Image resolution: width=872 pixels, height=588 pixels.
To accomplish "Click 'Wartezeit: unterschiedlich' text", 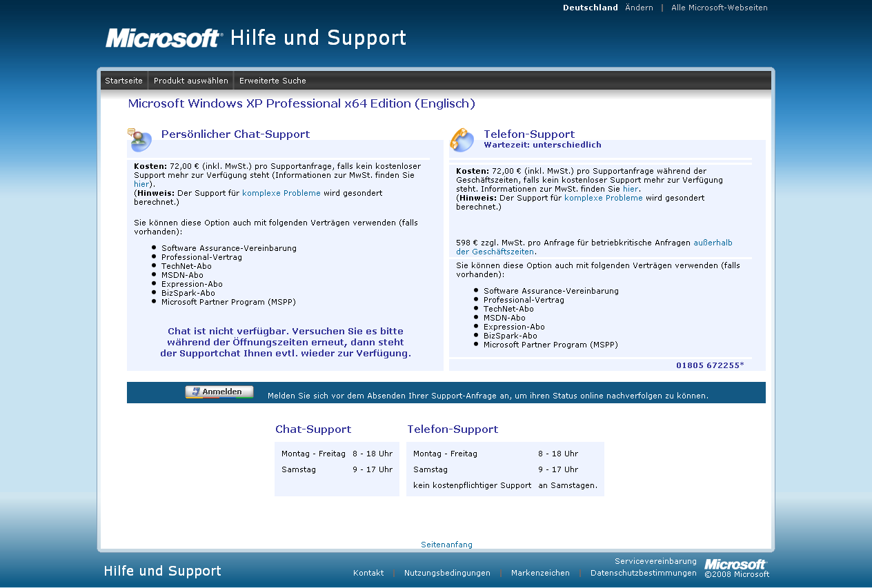I will tap(542, 145).
